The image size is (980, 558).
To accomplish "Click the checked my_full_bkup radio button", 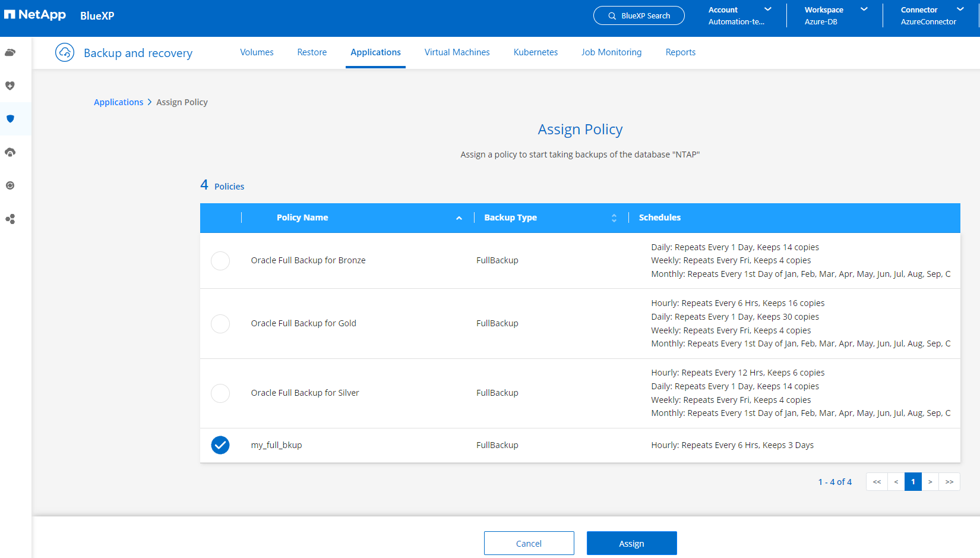I will coord(220,445).
